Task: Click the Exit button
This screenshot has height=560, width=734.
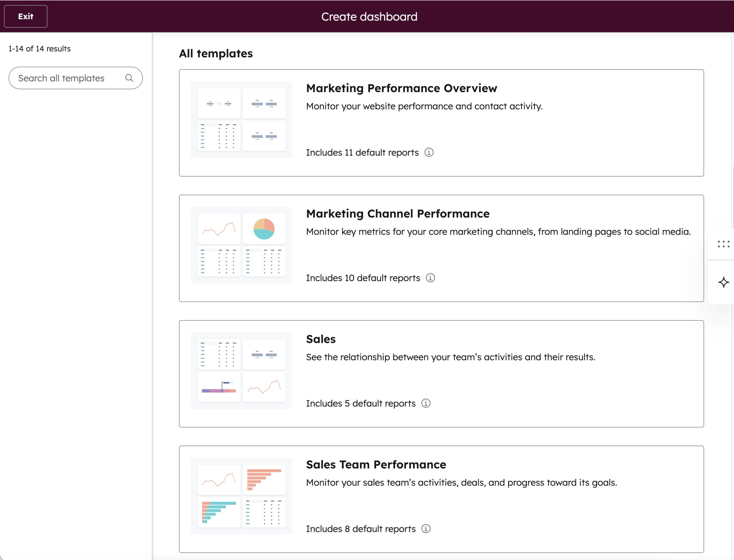Action: (x=26, y=16)
